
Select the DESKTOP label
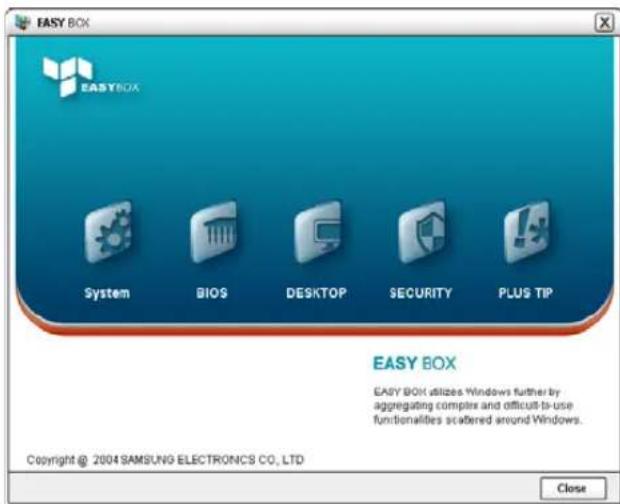(x=316, y=293)
